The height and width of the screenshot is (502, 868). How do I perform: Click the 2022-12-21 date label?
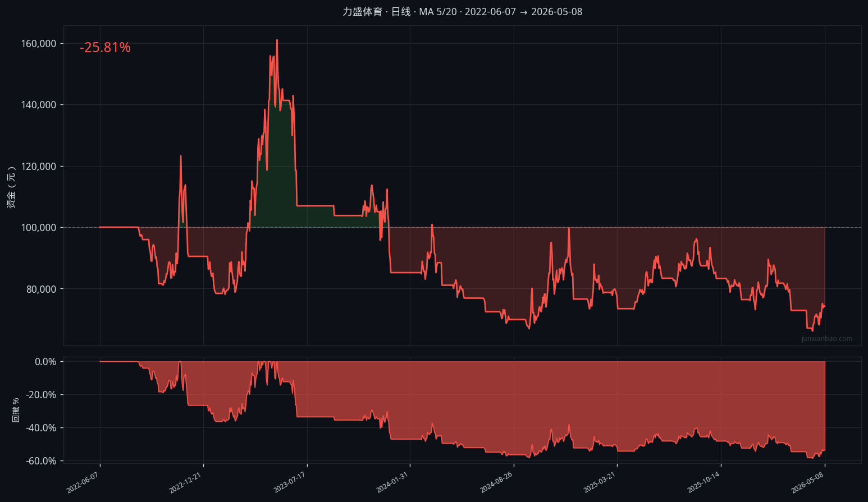[186, 482]
